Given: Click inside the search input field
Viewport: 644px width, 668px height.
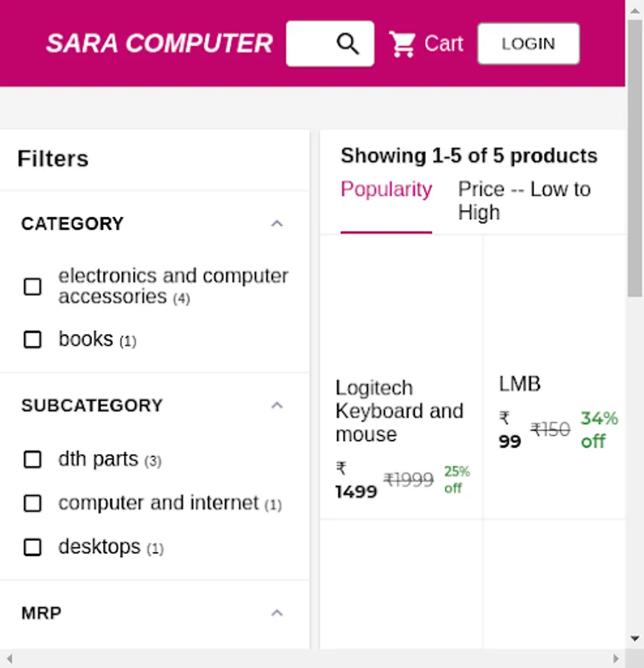Looking at the screenshot, I should 310,44.
